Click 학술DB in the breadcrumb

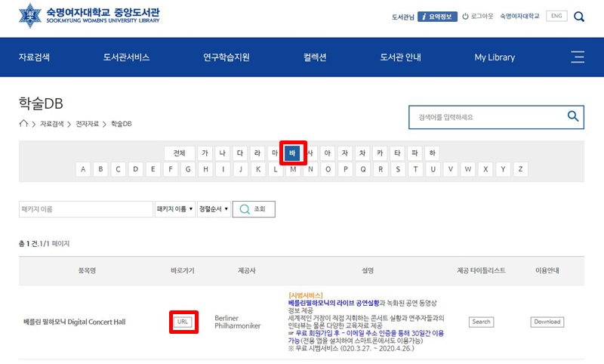tap(122, 124)
